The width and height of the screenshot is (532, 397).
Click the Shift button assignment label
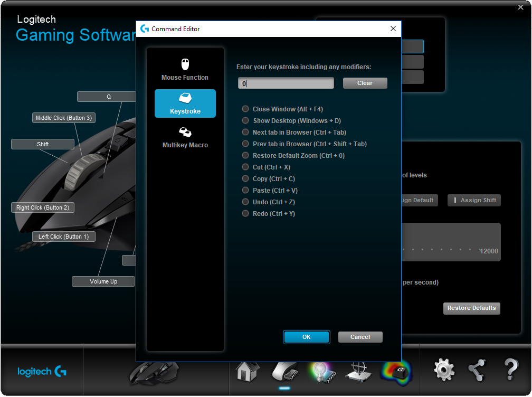click(43, 144)
